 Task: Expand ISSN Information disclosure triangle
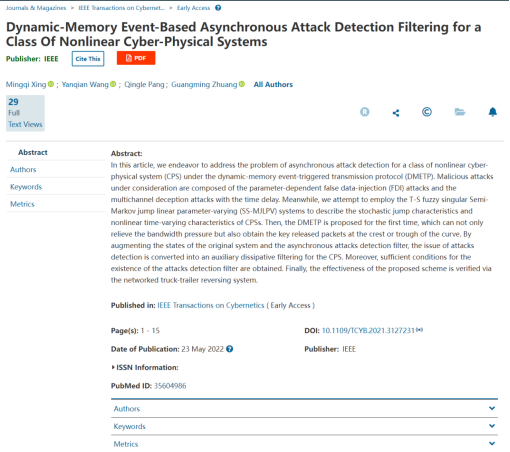[x=113, y=367]
